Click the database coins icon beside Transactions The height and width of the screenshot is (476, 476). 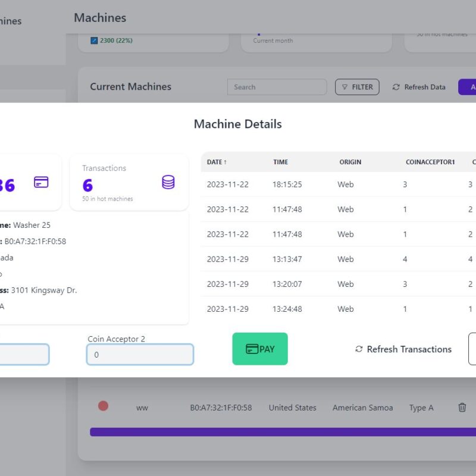(x=168, y=183)
